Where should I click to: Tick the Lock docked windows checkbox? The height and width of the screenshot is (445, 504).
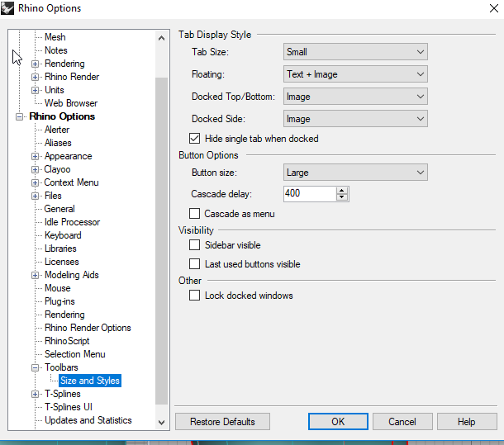(195, 296)
